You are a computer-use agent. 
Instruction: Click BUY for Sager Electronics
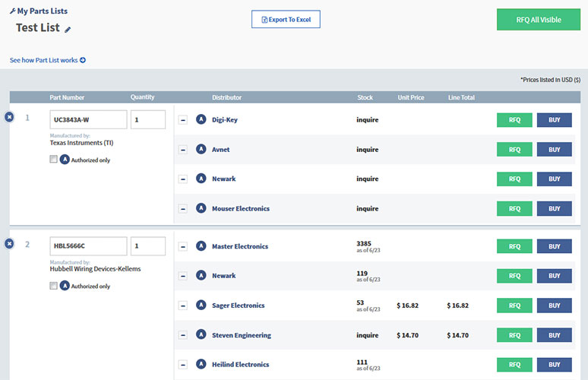(x=554, y=306)
